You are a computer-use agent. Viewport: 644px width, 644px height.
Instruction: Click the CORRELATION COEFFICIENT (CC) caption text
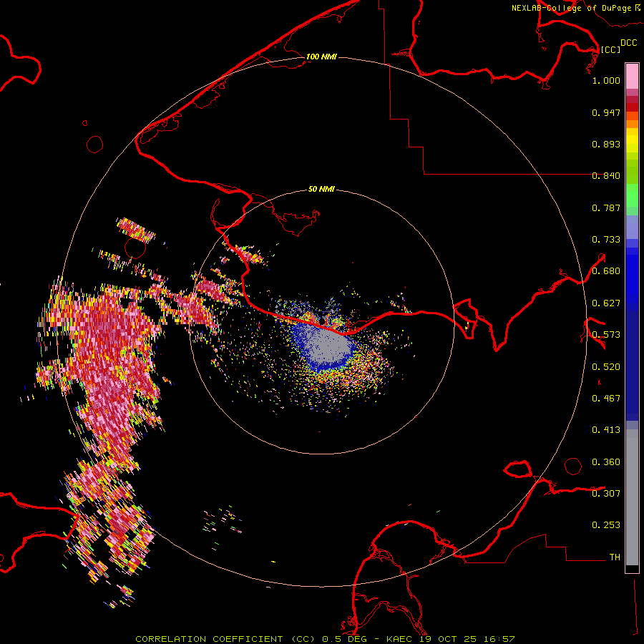pos(225,639)
